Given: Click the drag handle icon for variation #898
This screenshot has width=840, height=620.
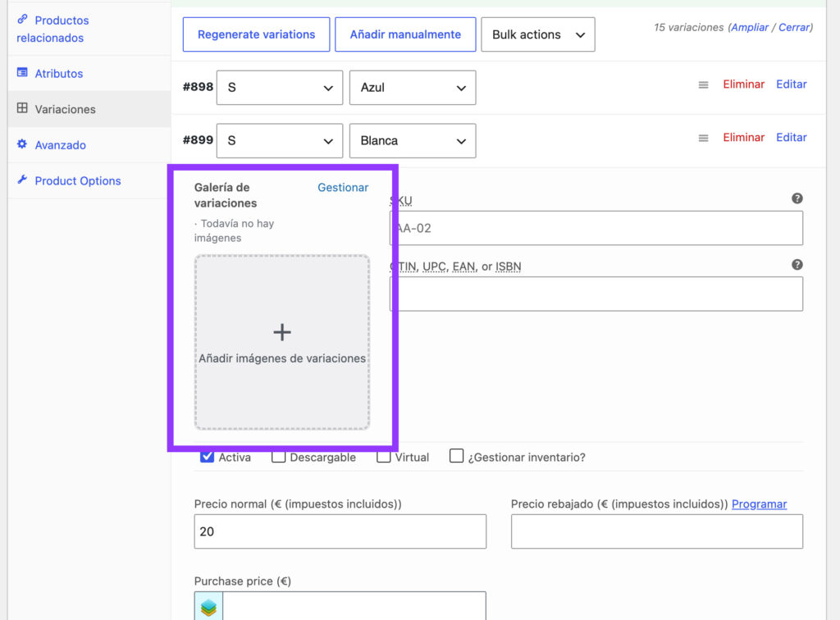Looking at the screenshot, I should (x=703, y=84).
